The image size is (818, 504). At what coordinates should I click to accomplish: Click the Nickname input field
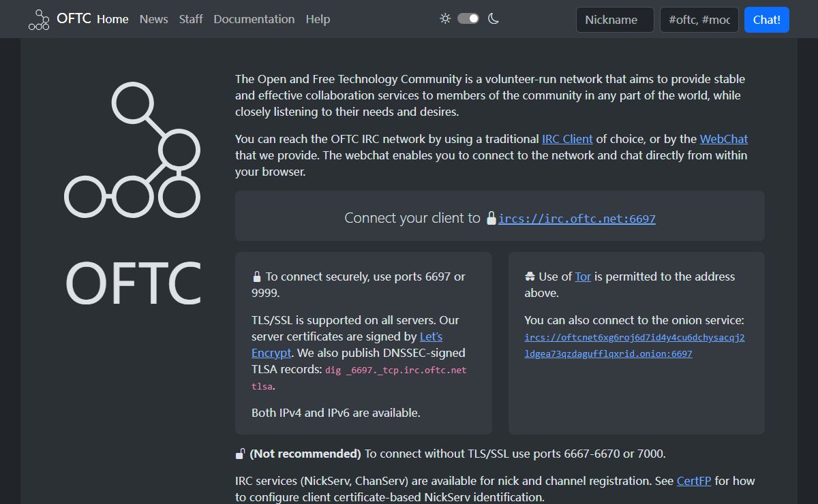[615, 20]
